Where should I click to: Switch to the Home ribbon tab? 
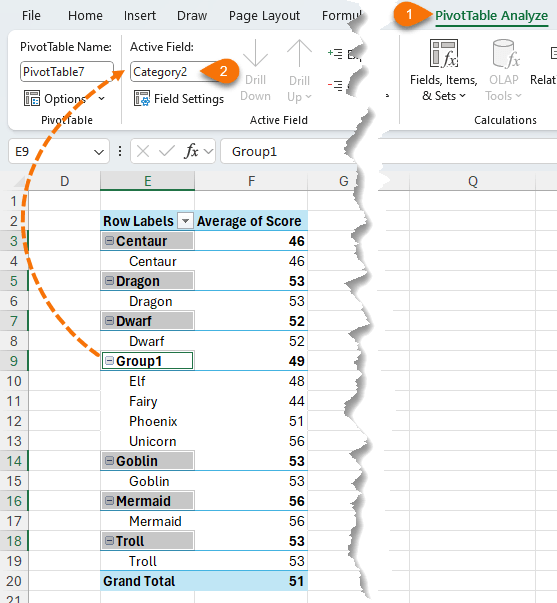[85, 16]
